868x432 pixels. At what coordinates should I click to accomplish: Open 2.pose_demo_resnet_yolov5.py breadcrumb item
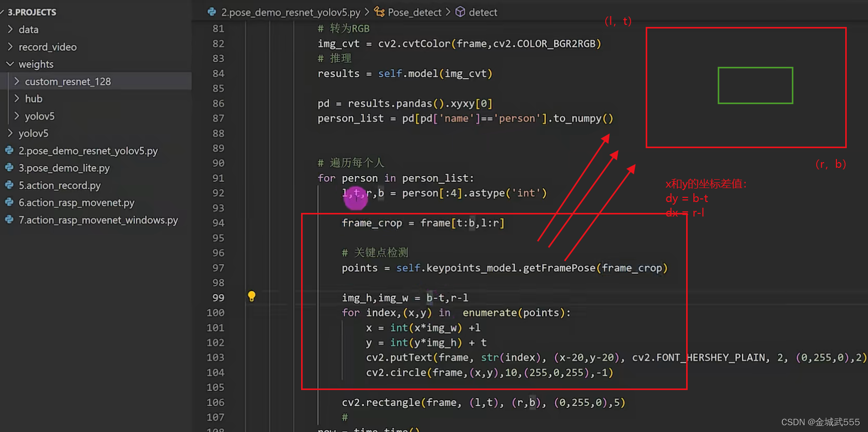291,12
